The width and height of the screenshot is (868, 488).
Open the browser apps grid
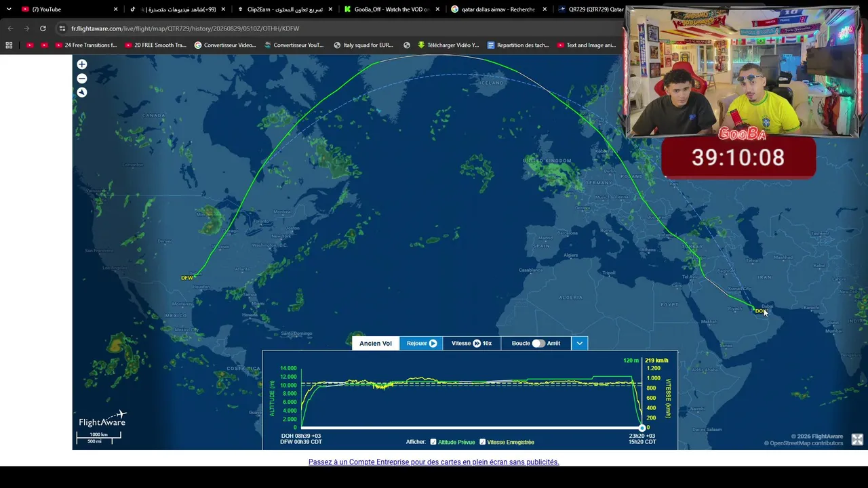(x=9, y=45)
